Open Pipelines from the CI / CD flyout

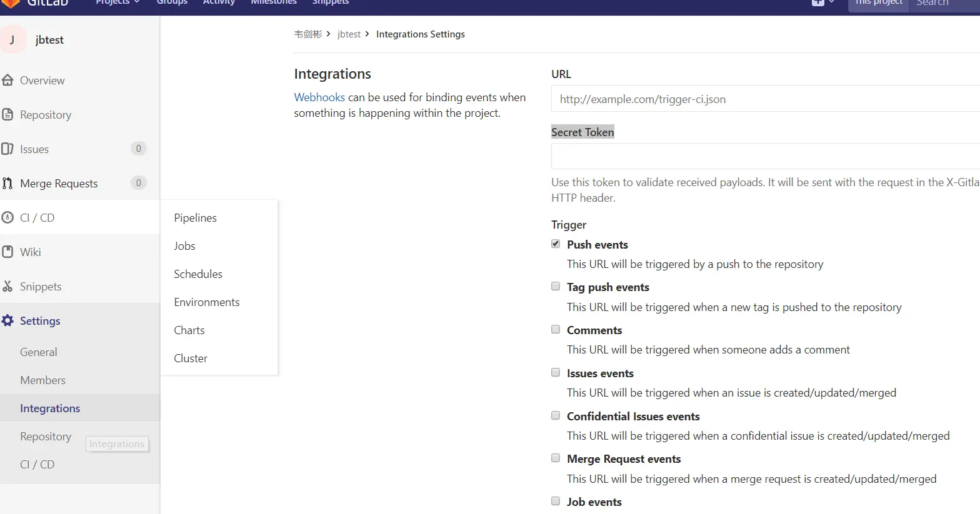point(195,218)
